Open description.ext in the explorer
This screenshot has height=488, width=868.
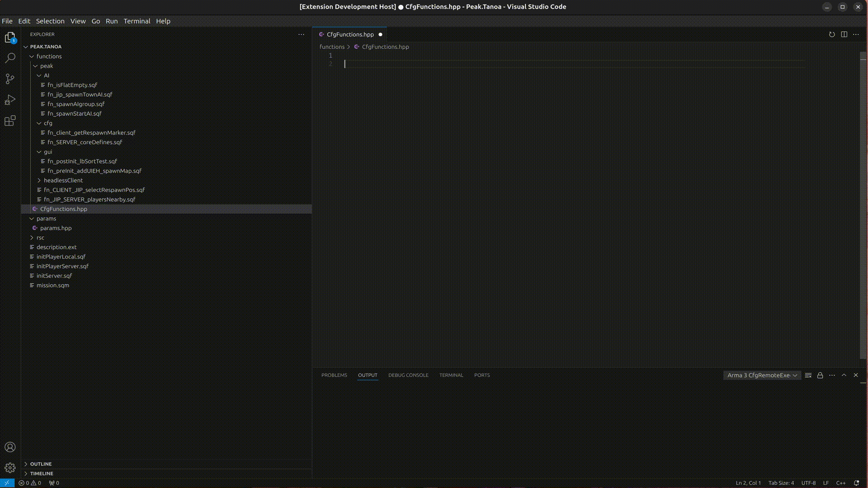[57, 247]
